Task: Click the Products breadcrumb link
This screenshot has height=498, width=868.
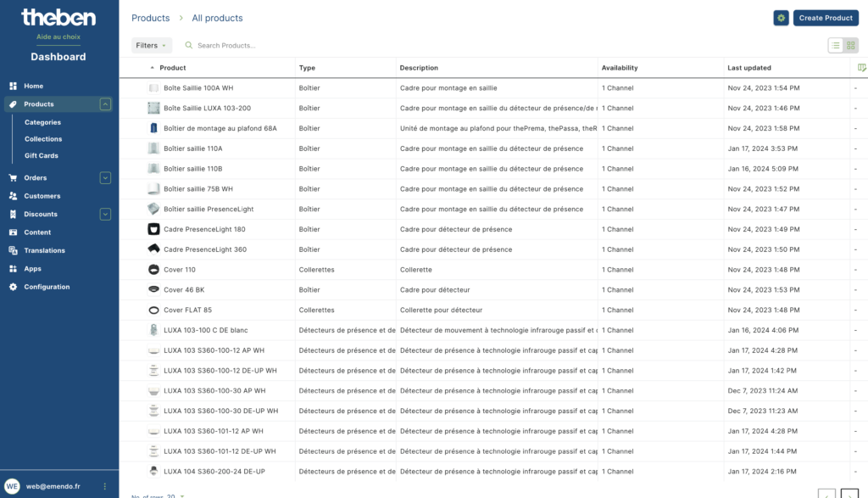Action: (x=151, y=18)
